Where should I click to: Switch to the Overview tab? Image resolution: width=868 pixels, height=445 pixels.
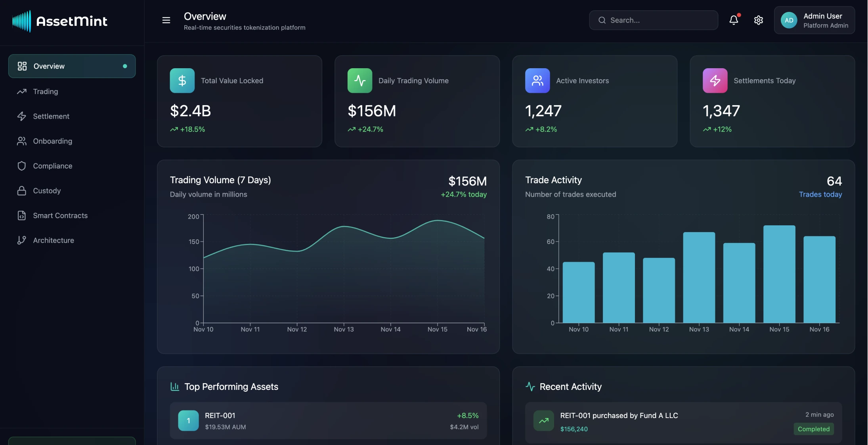pyautogui.click(x=49, y=66)
